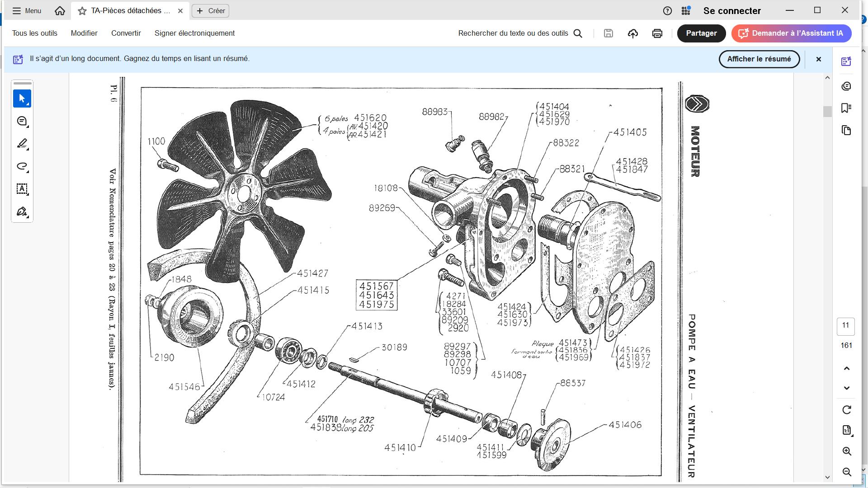Go to the previous page arrow

point(846,368)
